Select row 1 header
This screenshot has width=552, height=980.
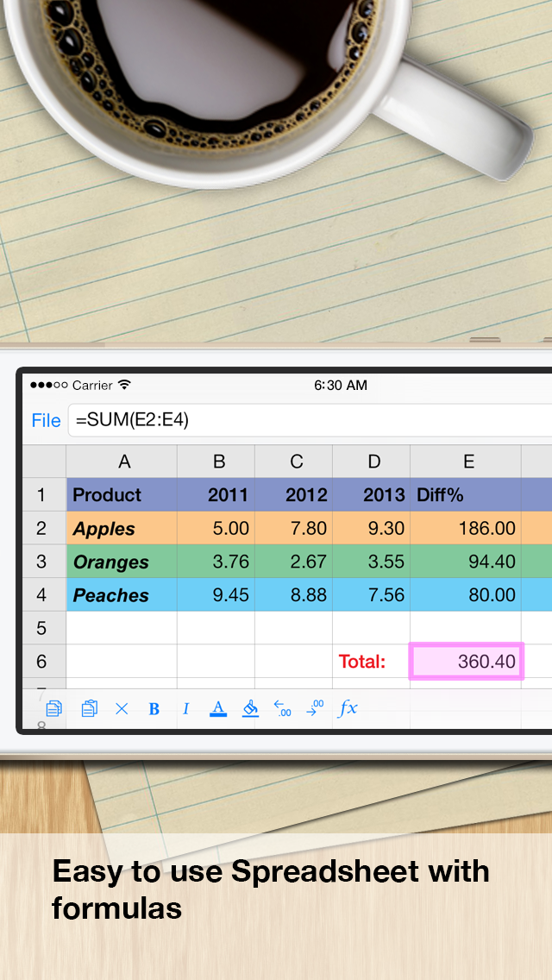(x=44, y=495)
